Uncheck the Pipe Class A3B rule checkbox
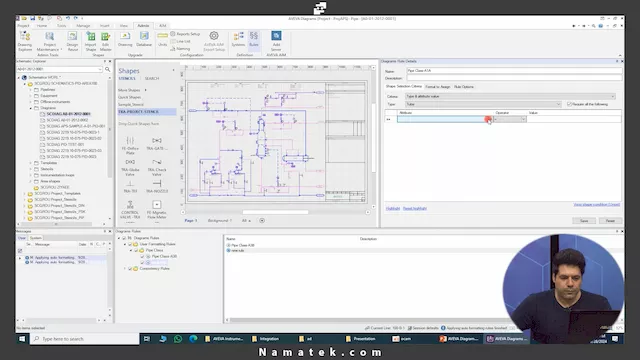The height and width of the screenshot is (360, 640). click(x=142, y=256)
